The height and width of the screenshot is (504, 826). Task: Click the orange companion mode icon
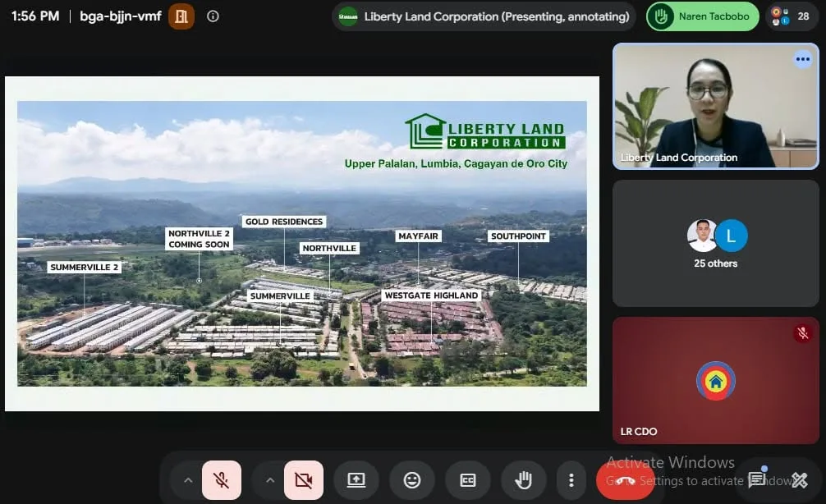coord(181,16)
